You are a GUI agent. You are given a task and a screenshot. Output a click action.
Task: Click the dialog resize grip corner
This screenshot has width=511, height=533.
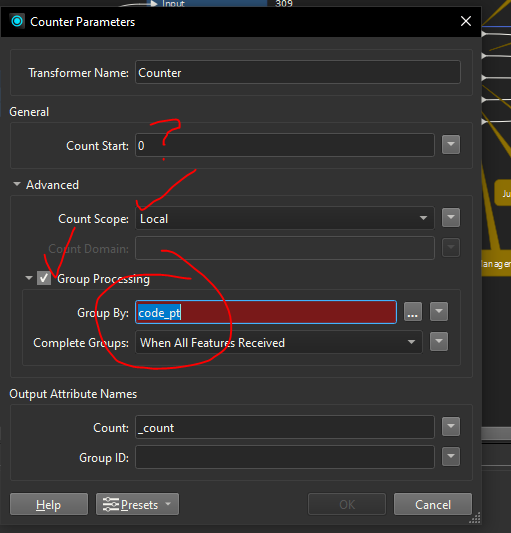[x=475, y=518]
